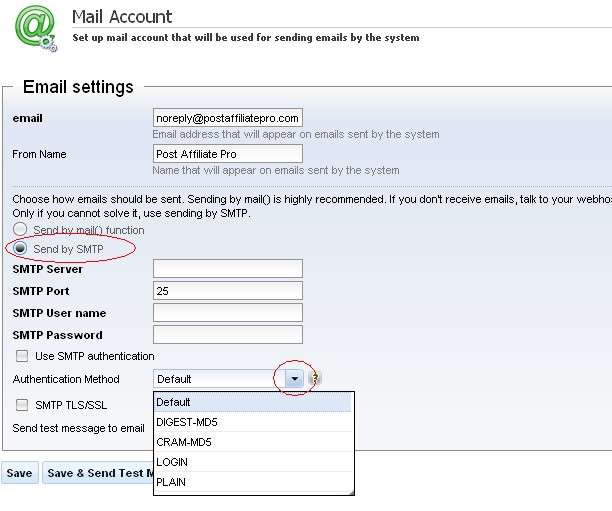
Task: Toggle the SMTP TLS/SSL checkbox
Action: click(x=21, y=405)
